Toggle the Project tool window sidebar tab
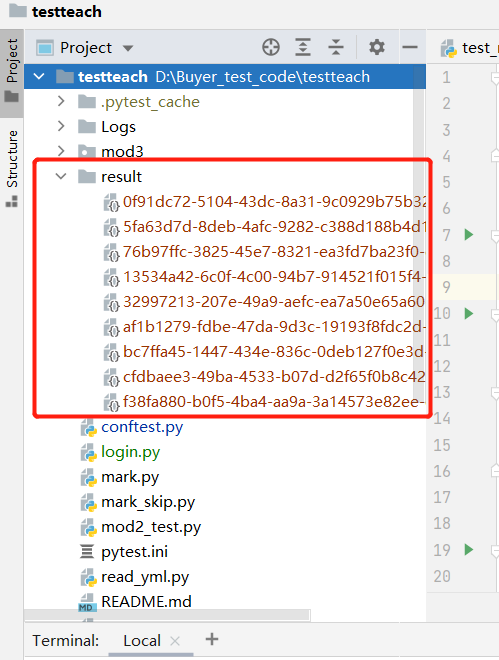 point(12,72)
